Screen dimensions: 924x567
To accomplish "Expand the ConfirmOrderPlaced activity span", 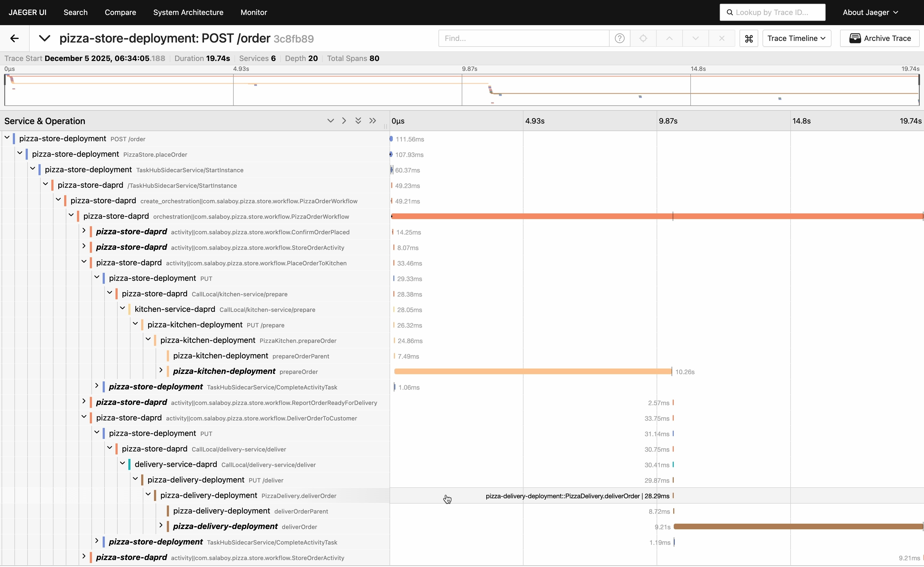I will click(84, 230).
